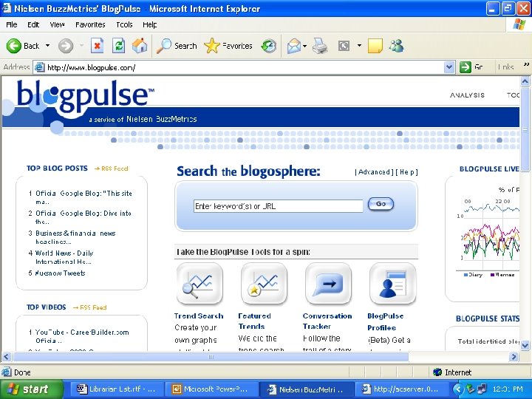This screenshot has height=399, width=532.
Task: Open the History clock icon
Action: 269,46
